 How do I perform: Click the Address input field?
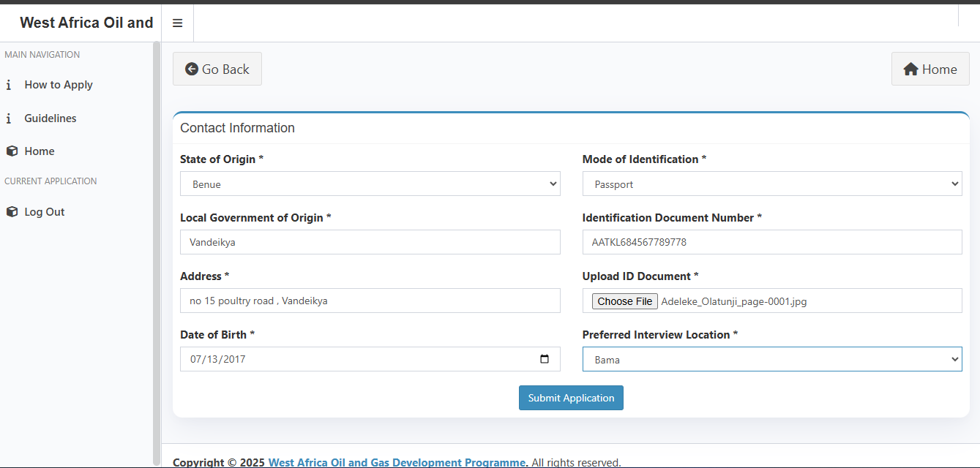point(370,301)
